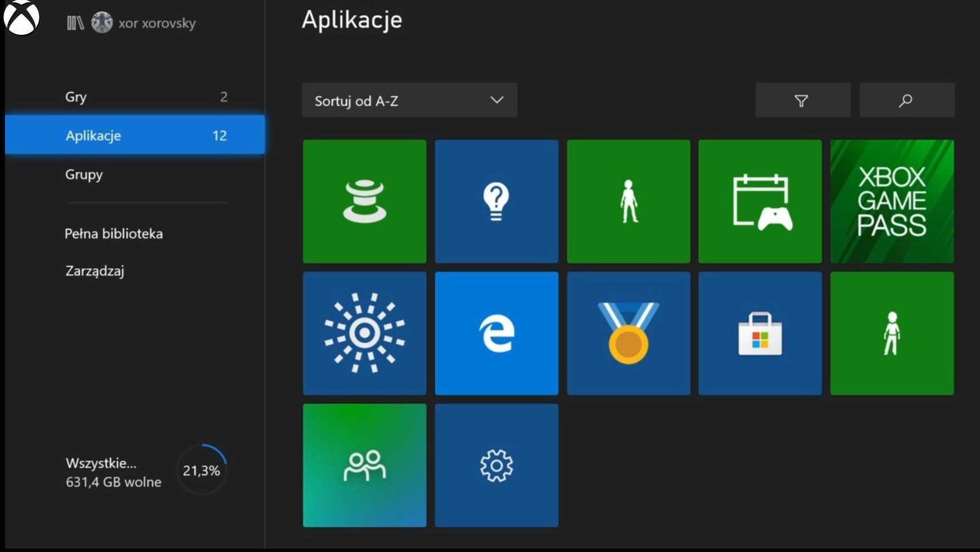Viewport: 980px width, 552px height.
Task: Click the filter funnel button
Action: 803,100
